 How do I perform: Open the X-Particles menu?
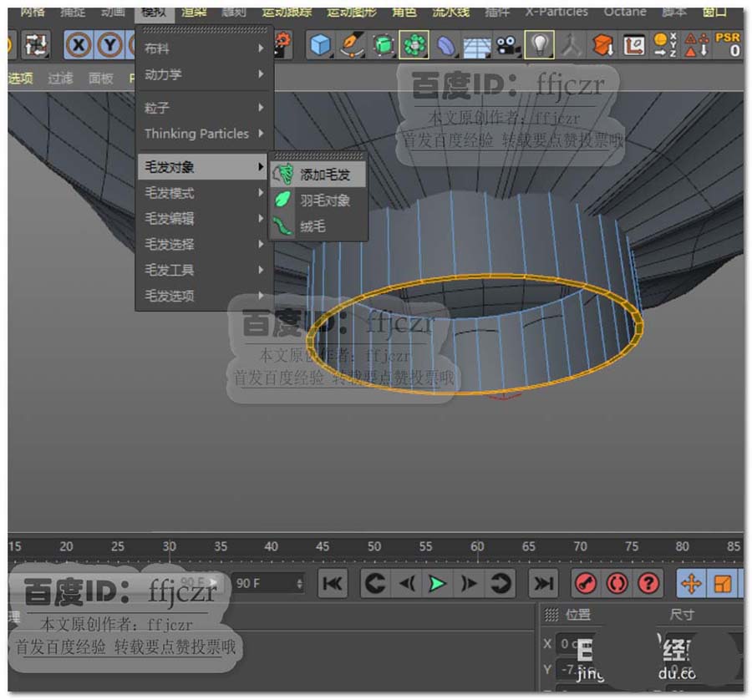556,12
